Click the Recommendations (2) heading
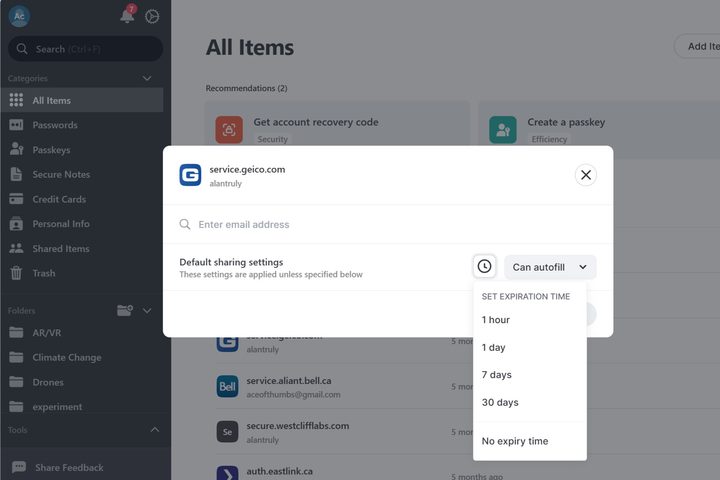 coord(247,88)
